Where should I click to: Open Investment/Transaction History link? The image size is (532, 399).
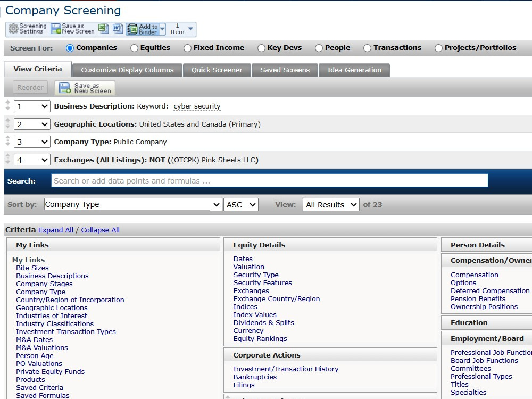pyautogui.click(x=286, y=369)
